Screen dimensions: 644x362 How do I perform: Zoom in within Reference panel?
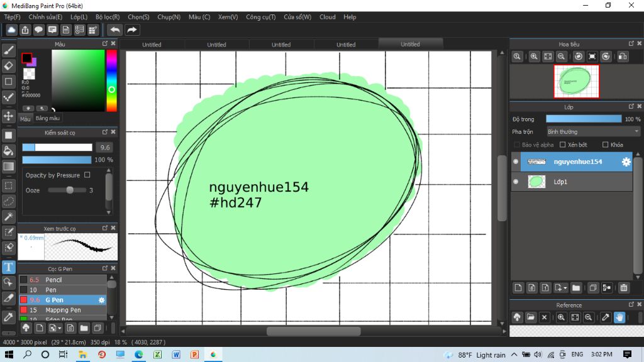coord(561,317)
